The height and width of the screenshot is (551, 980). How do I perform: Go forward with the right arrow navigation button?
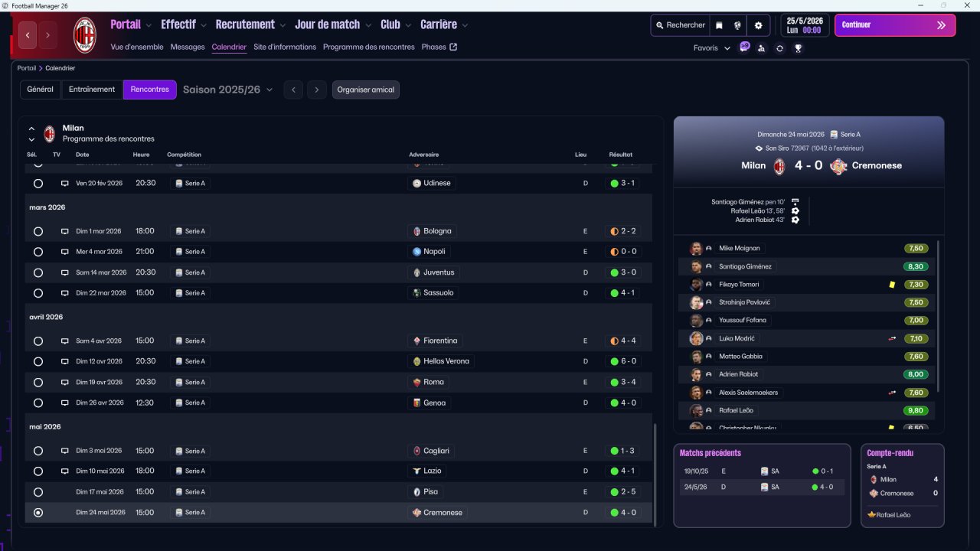tap(47, 35)
